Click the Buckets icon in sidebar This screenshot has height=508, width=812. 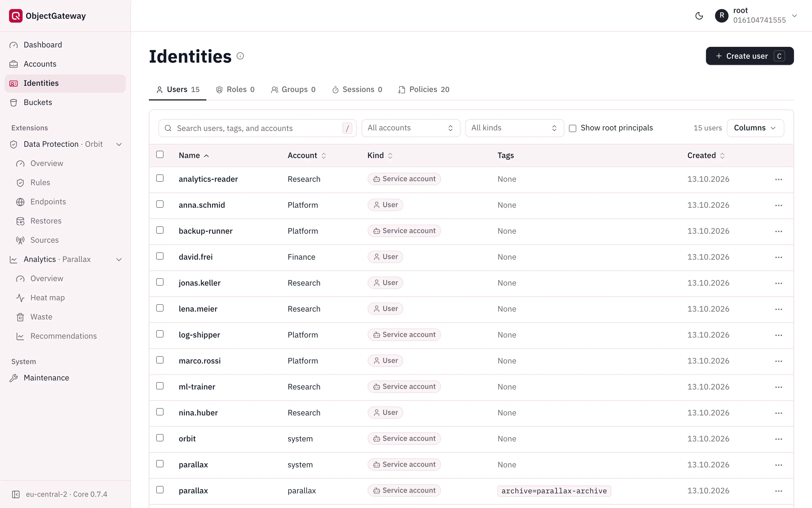14,102
